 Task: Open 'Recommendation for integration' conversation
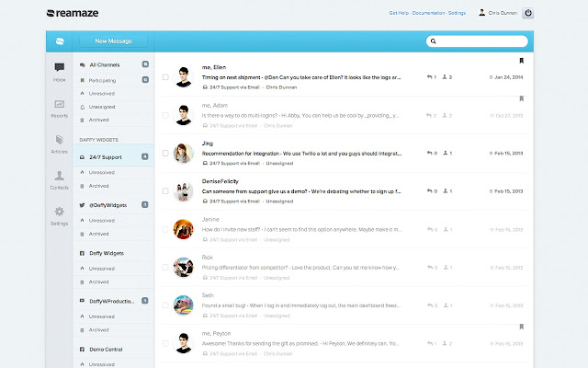(x=301, y=154)
